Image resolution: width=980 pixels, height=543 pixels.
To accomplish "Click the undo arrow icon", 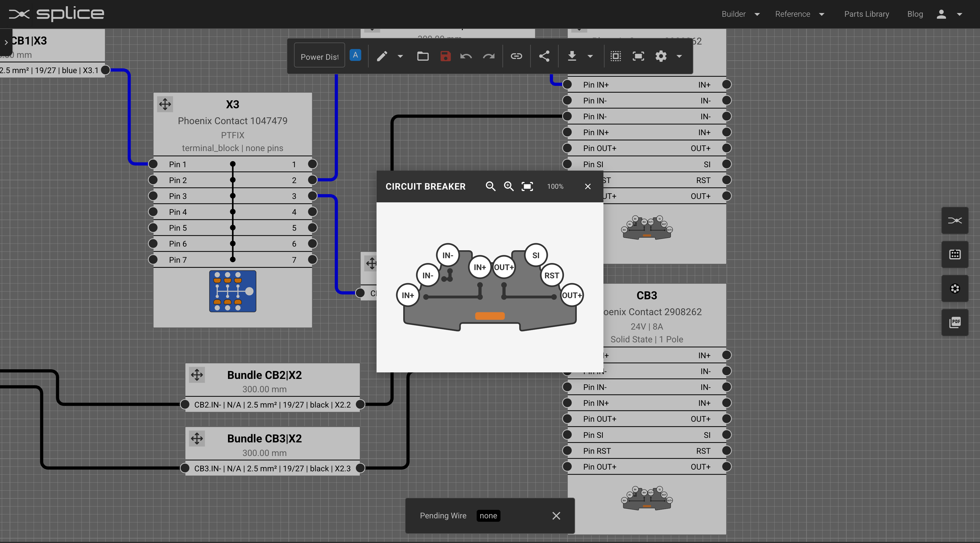I will 466,56.
